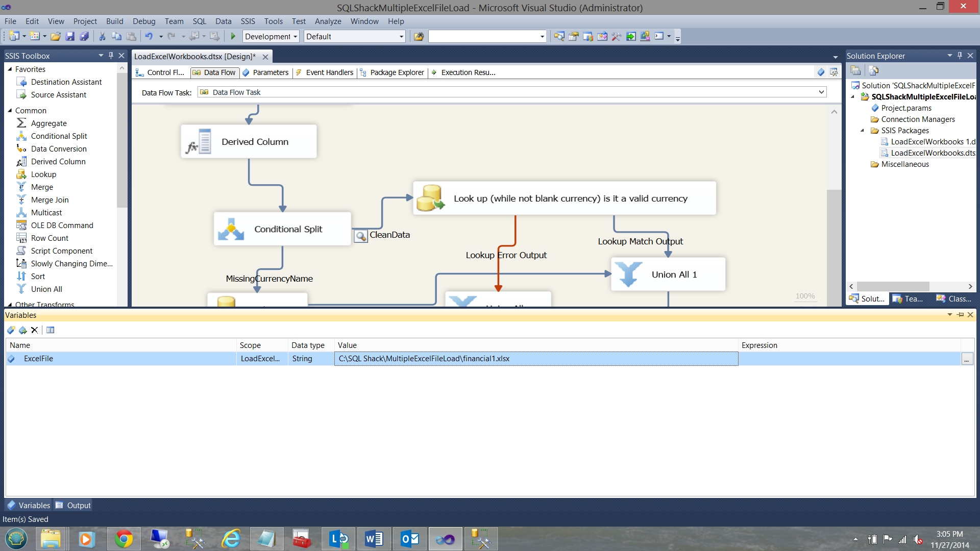Collapse the SSIS Packages tree node

tap(863, 131)
